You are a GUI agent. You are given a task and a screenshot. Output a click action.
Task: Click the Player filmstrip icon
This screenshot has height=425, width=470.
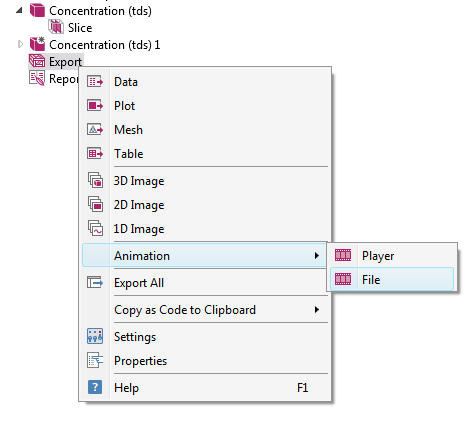coord(343,255)
